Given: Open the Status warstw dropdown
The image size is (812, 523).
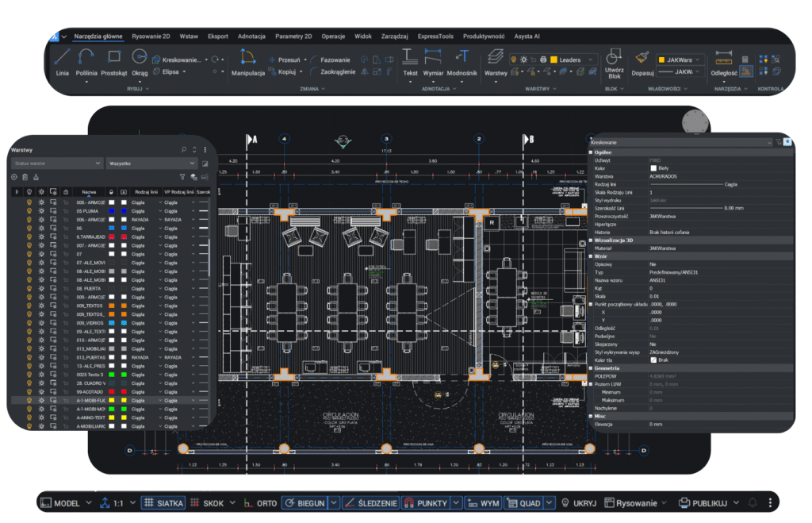Looking at the screenshot, I should coord(54,163).
